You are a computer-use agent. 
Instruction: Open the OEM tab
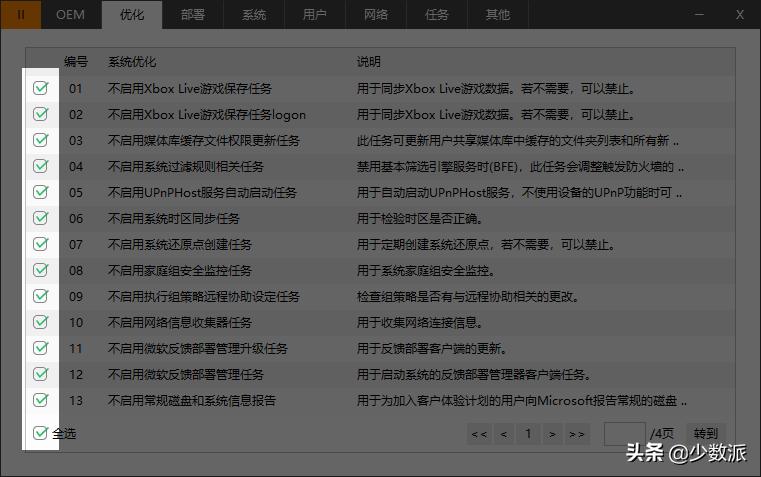(70, 15)
